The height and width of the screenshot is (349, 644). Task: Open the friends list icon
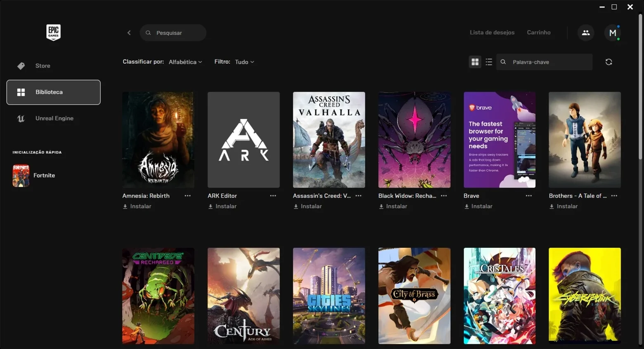click(x=586, y=33)
